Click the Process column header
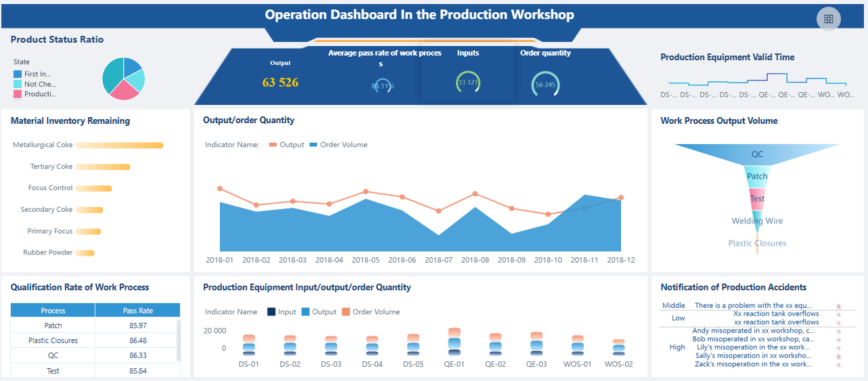868x381 pixels. (x=53, y=311)
